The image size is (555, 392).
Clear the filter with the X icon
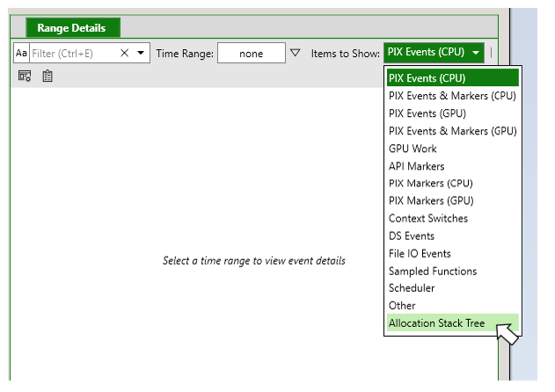124,53
